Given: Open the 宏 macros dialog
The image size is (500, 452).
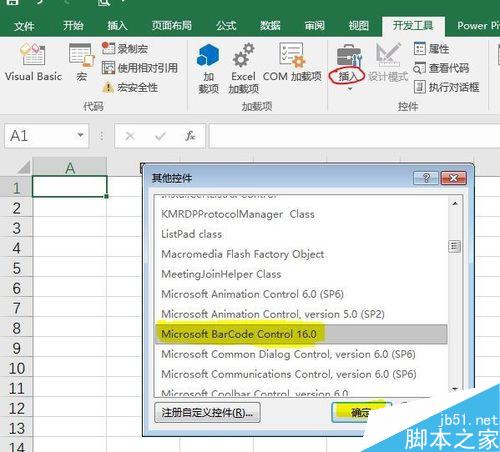Looking at the screenshot, I should coord(82,62).
